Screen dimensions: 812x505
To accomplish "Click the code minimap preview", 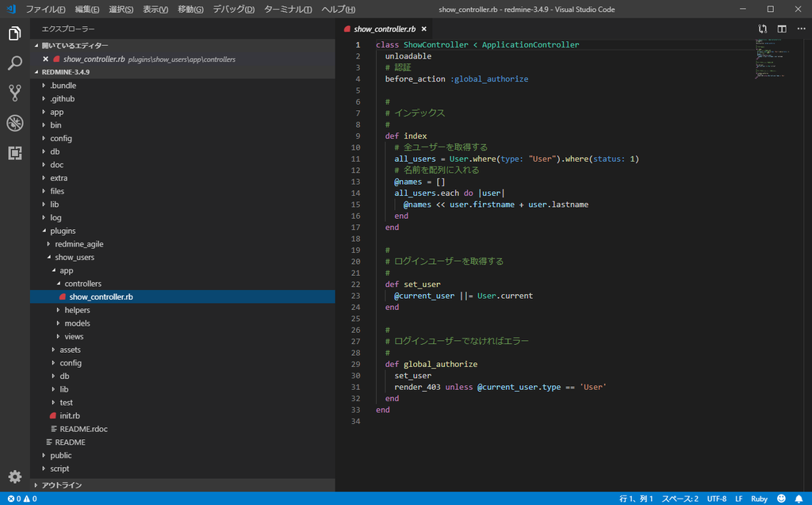I will [771, 57].
